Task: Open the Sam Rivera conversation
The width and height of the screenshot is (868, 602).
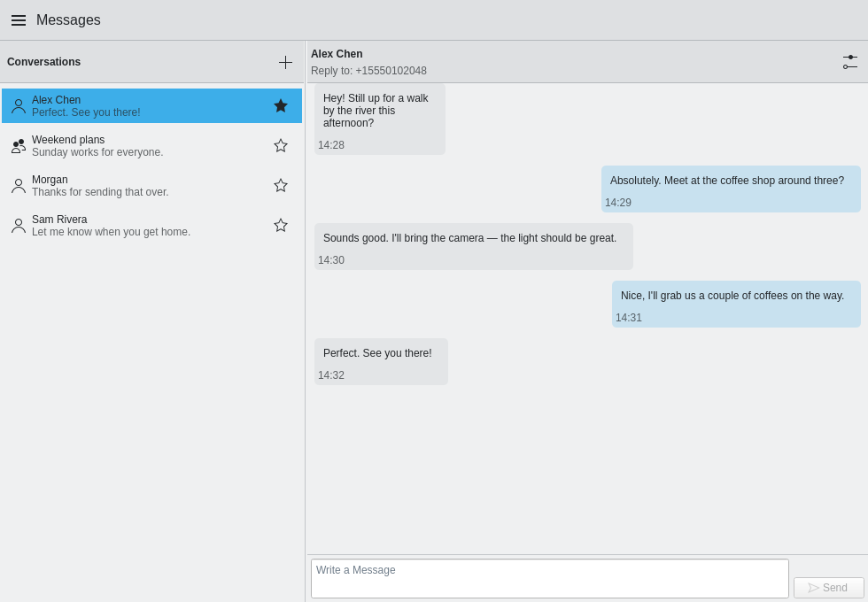Action: pos(151,225)
